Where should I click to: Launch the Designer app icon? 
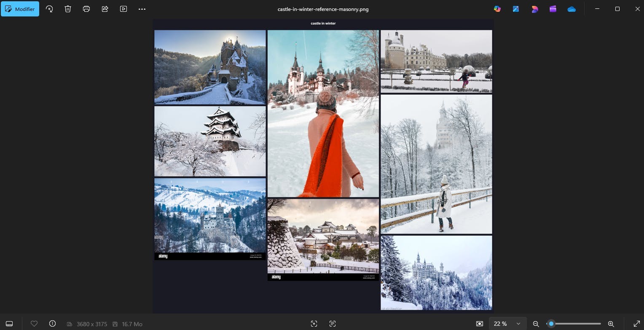[534, 9]
